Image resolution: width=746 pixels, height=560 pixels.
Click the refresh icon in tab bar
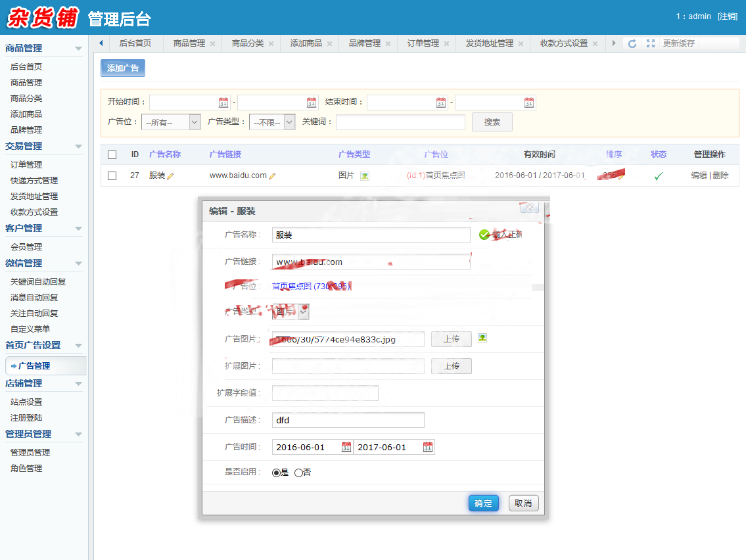coord(632,43)
